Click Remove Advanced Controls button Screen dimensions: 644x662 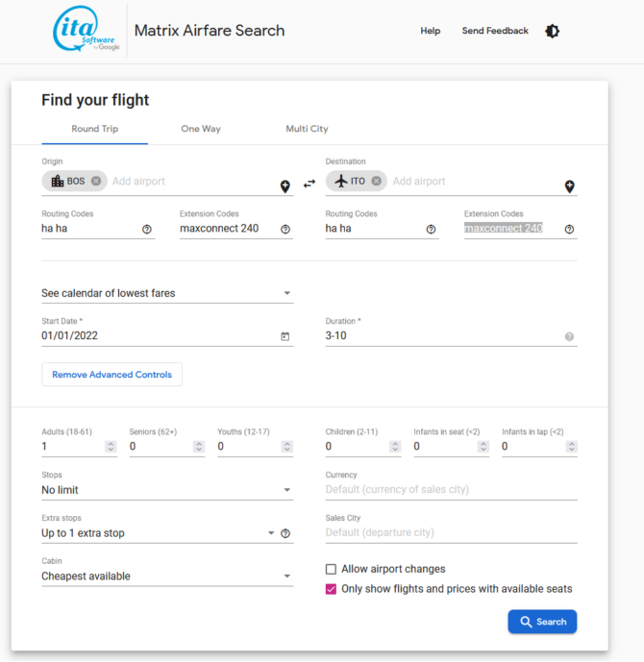(x=111, y=375)
